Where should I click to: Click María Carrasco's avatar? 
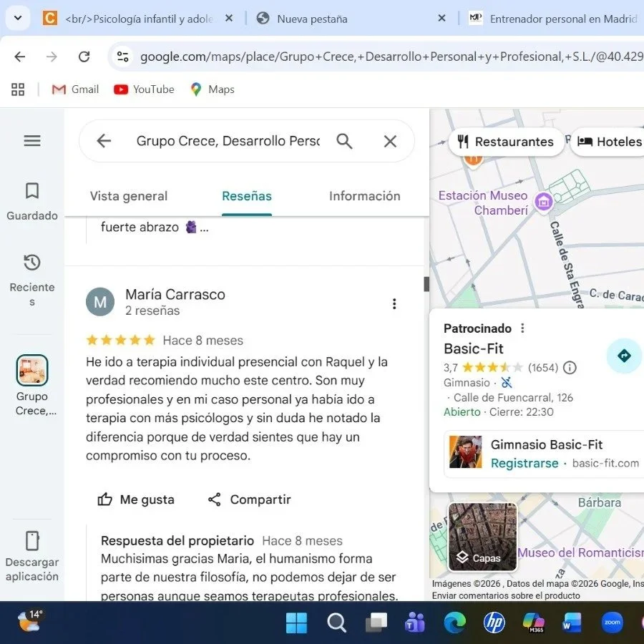(x=100, y=302)
